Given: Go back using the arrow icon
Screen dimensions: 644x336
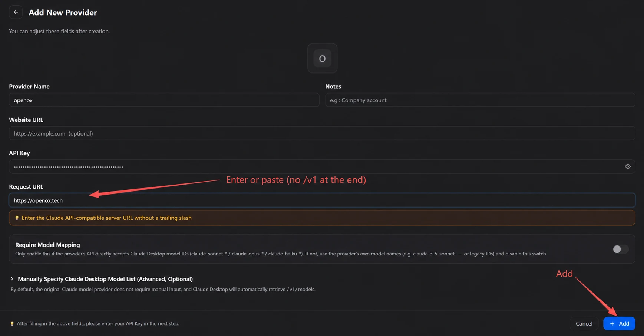Looking at the screenshot, I should [x=16, y=12].
